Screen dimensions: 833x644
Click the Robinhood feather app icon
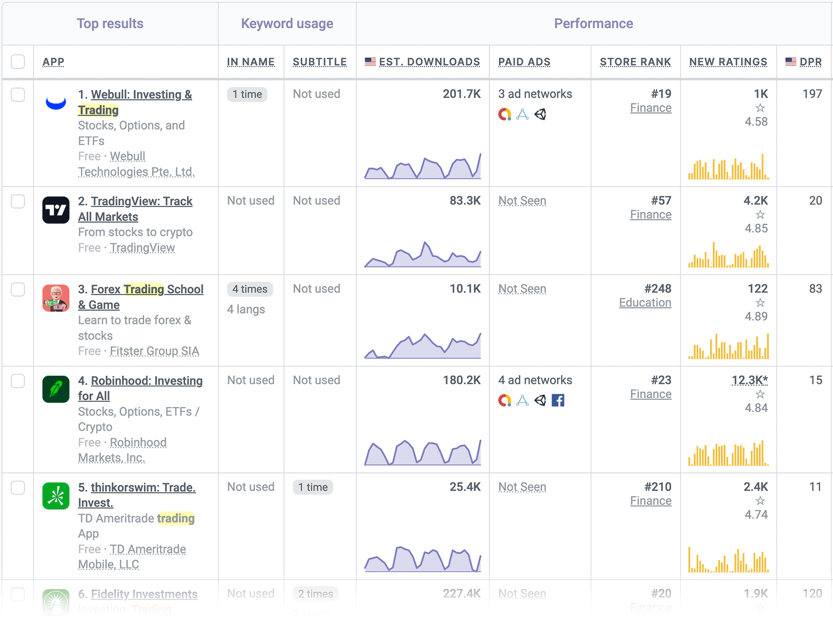click(56, 389)
